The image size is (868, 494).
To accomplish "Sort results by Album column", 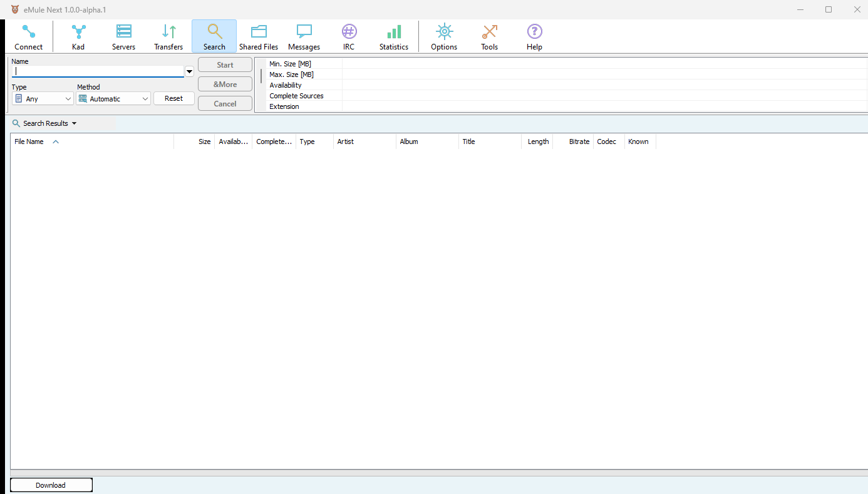I will pos(427,142).
